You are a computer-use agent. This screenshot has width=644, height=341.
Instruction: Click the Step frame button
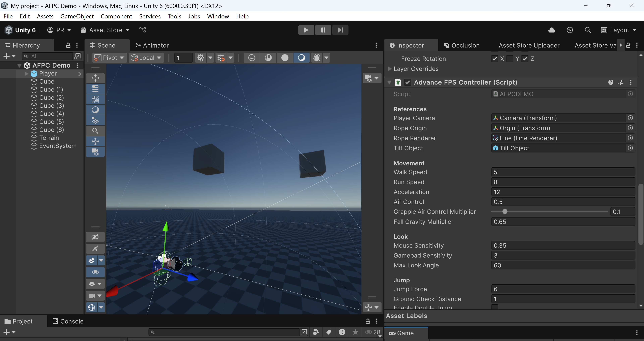tap(340, 30)
